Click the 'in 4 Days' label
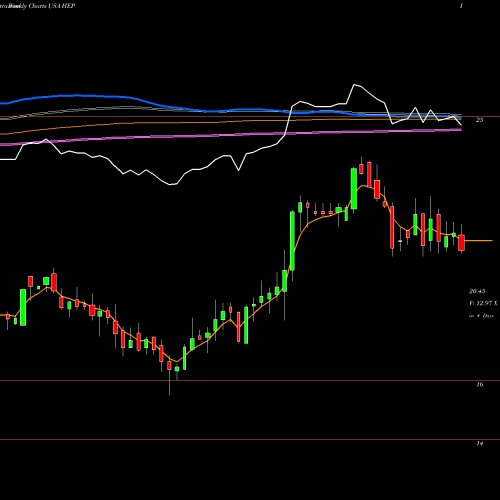Image resolution: width=500 pixels, height=500 pixels. [481, 315]
